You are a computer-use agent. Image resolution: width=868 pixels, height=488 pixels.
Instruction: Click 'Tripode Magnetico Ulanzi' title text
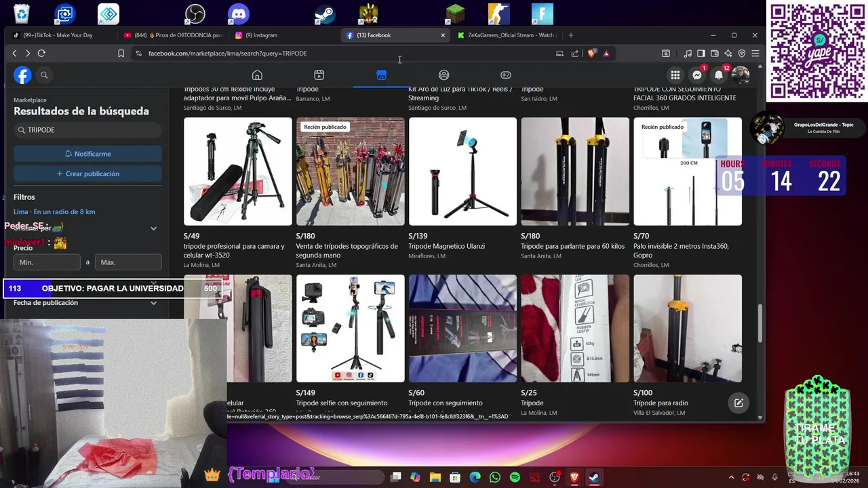tap(446, 246)
